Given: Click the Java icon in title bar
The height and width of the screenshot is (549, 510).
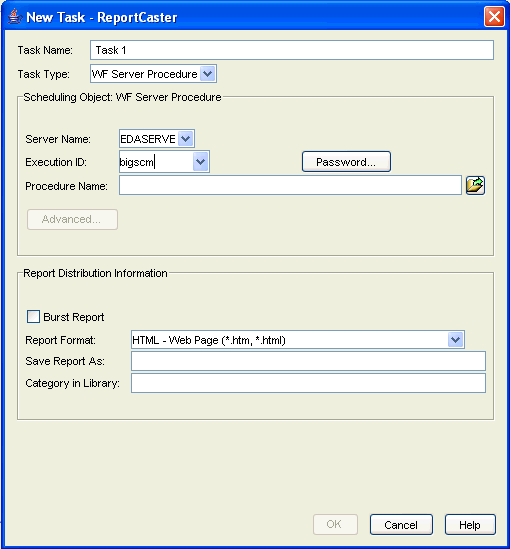Looking at the screenshot, I should pos(14,16).
